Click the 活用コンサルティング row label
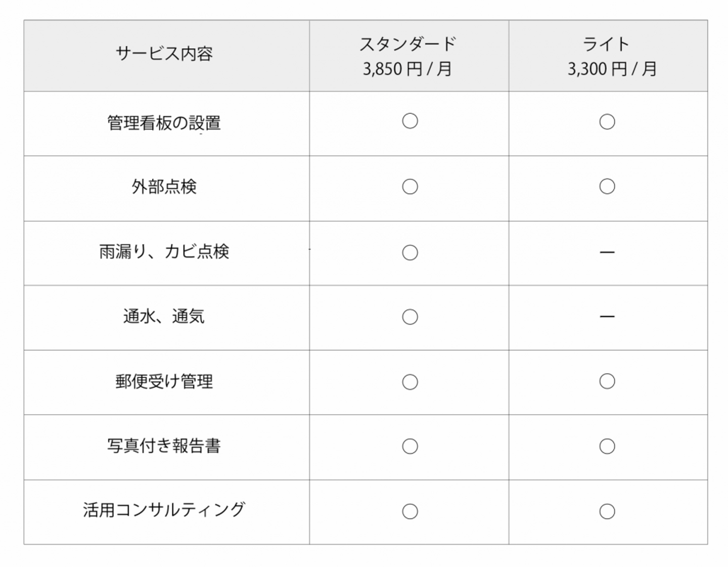This screenshot has height=567, width=728. point(164,510)
